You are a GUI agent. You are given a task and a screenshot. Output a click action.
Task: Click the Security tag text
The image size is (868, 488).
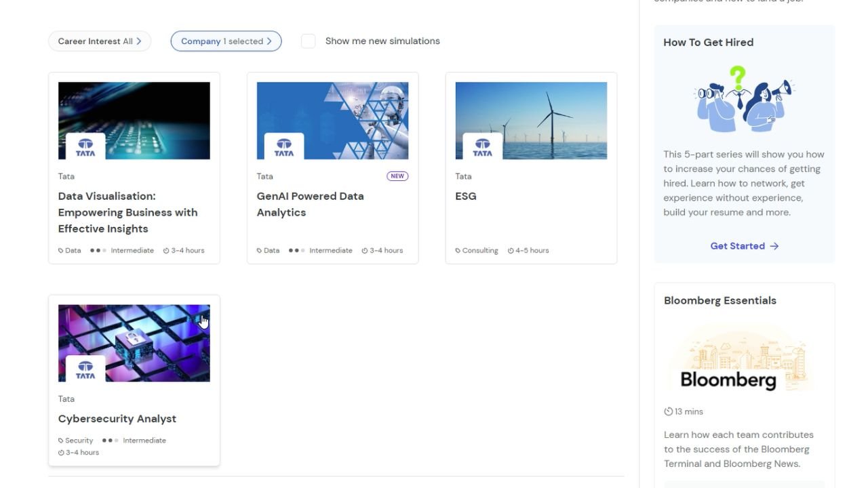pos(79,441)
